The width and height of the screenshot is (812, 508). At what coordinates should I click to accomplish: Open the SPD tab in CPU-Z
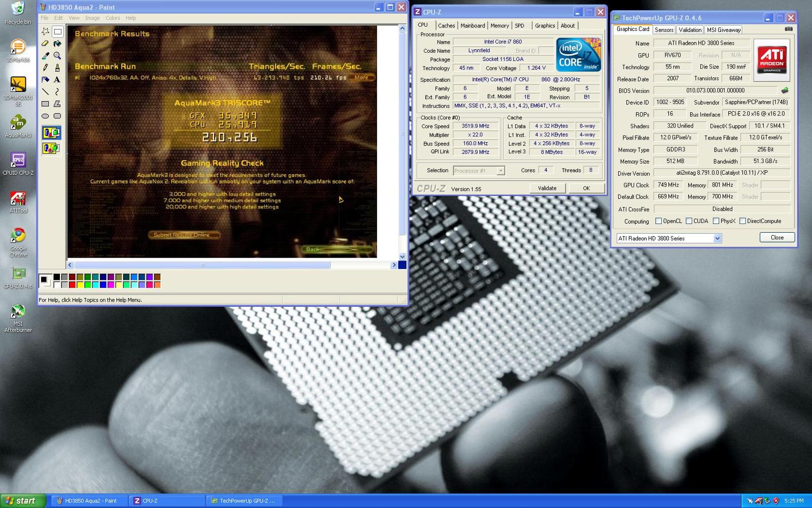520,25
